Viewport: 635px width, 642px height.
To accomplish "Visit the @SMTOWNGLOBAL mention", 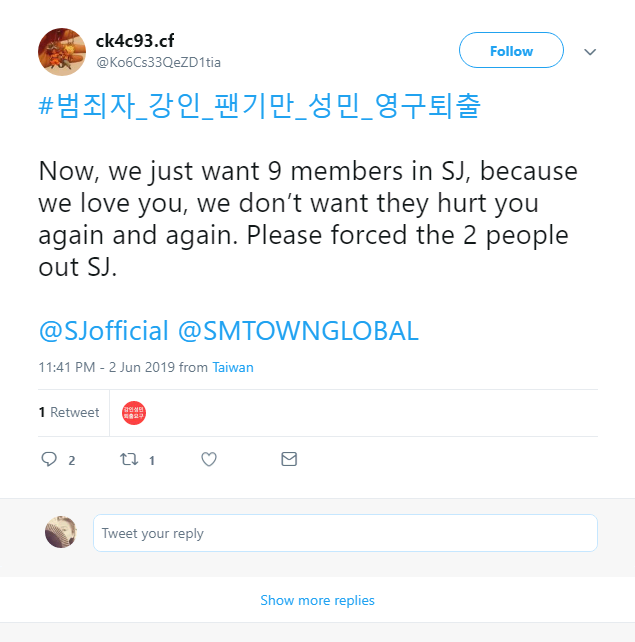I will [x=298, y=331].
